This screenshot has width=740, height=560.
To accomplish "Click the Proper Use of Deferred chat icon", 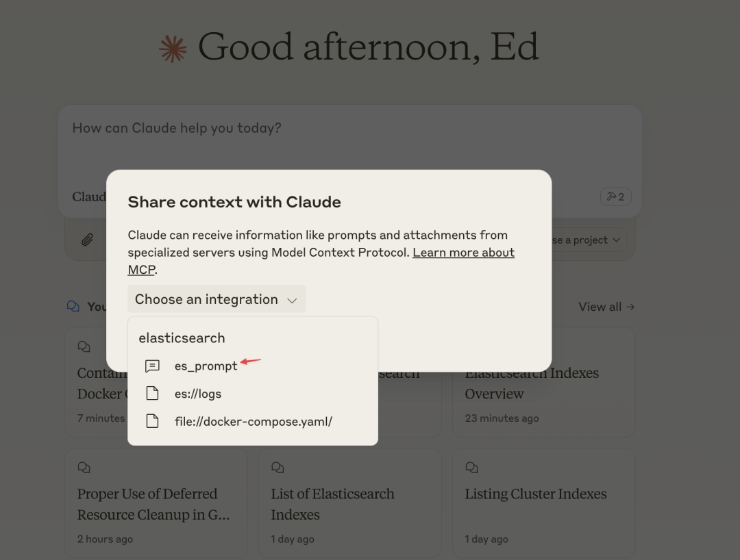I will 84,467.
